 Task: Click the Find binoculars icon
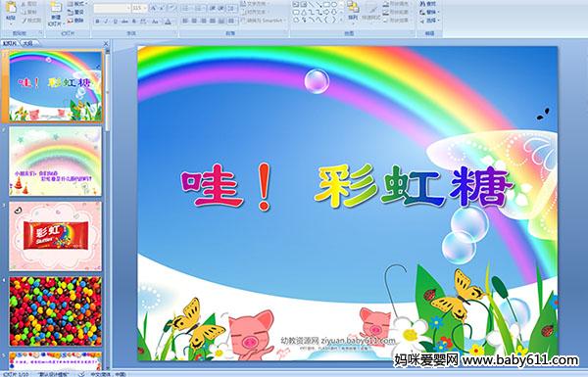tap(422, 4)
